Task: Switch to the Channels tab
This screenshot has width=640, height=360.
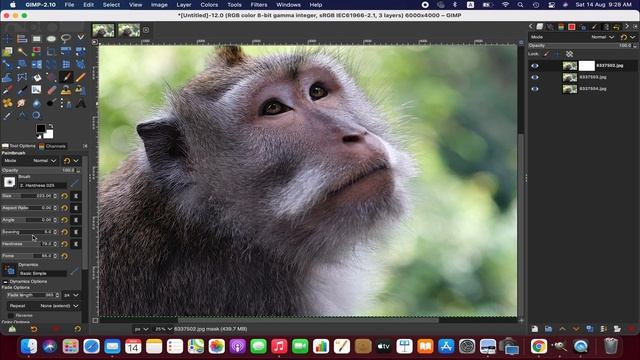Action: tap(52, 146)
